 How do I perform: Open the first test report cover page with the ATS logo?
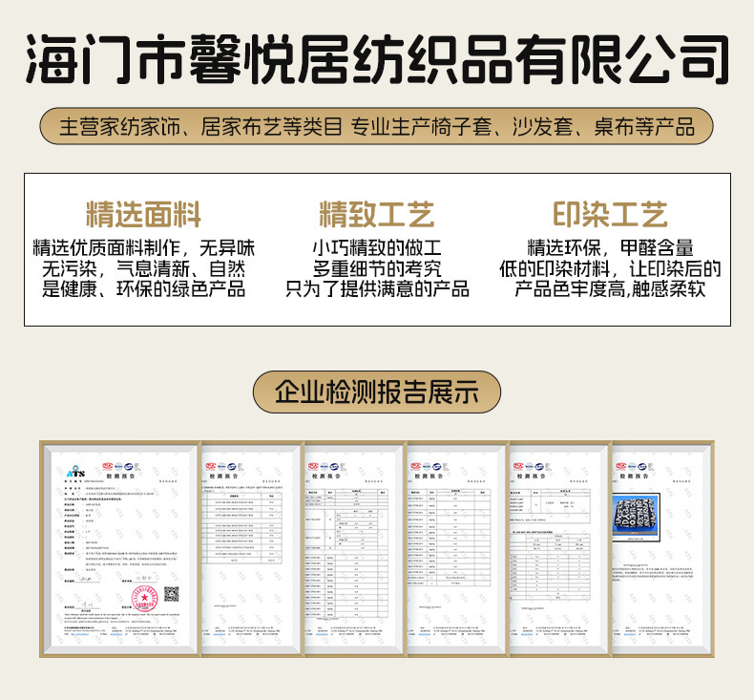point(120,549)
